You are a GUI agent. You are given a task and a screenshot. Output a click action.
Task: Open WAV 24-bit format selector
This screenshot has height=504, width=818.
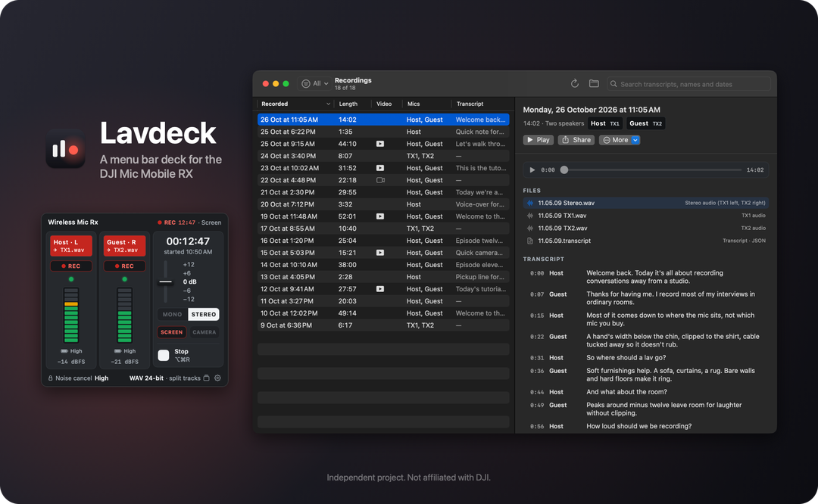click(146, 378)
